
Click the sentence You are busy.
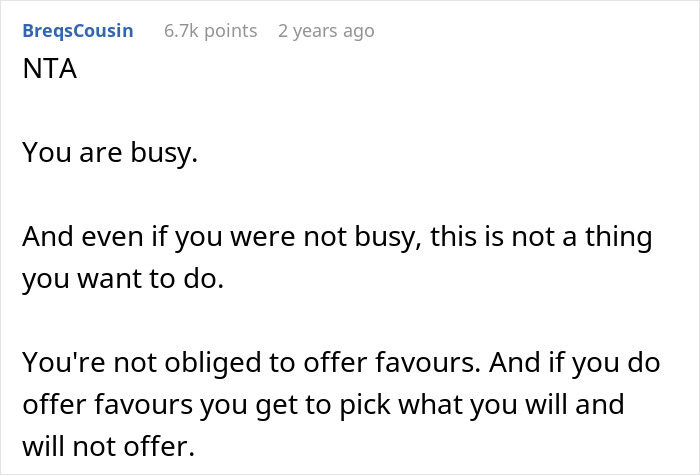click(110, 153)
